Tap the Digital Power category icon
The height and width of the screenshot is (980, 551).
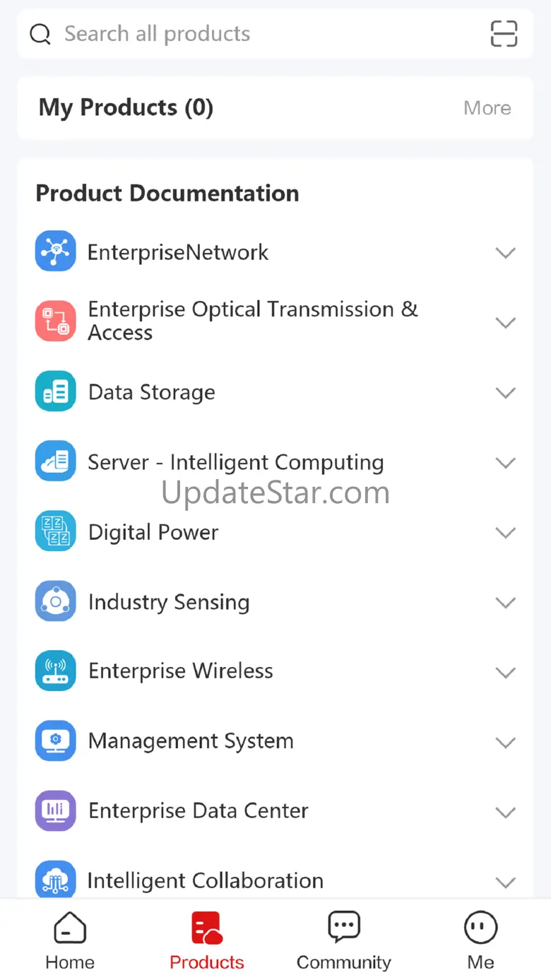(x=55, y=531)
